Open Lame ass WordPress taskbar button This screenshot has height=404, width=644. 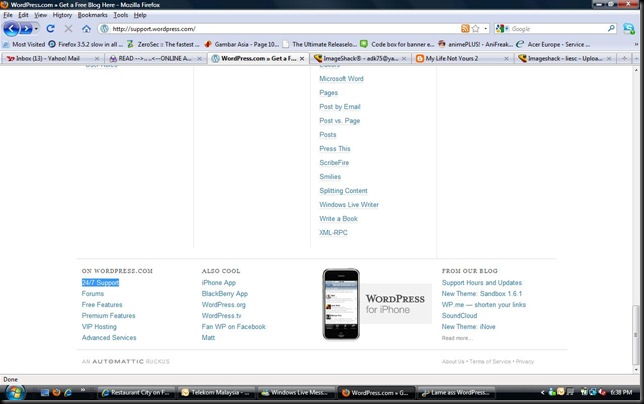(455, 393)
